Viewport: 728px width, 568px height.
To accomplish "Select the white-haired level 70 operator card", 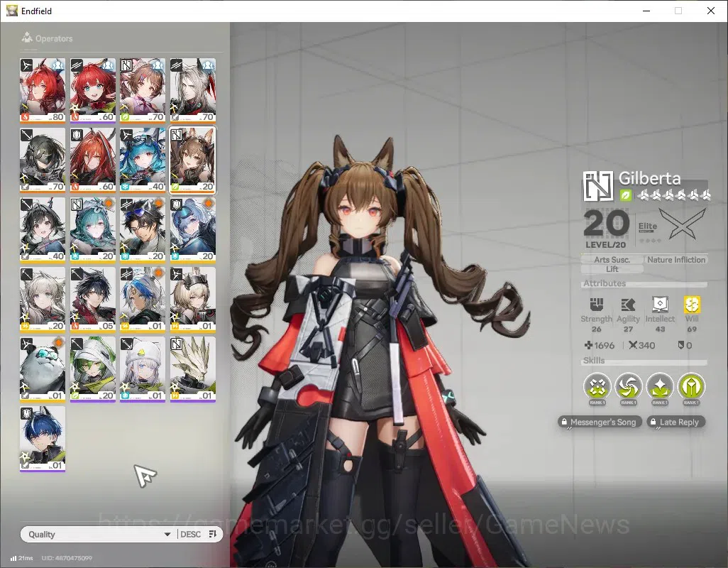I will coord(193,91).
